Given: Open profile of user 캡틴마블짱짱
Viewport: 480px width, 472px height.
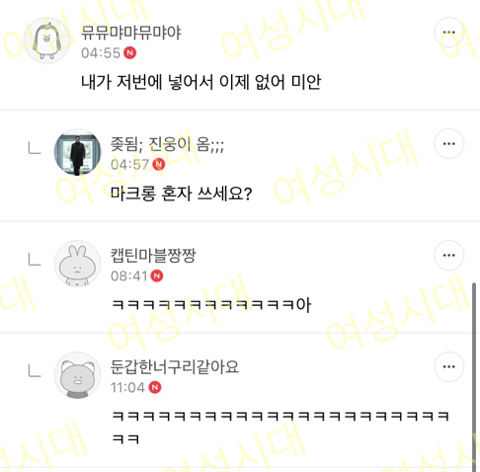Looking at the screenshot, I should tap(153, 256).
